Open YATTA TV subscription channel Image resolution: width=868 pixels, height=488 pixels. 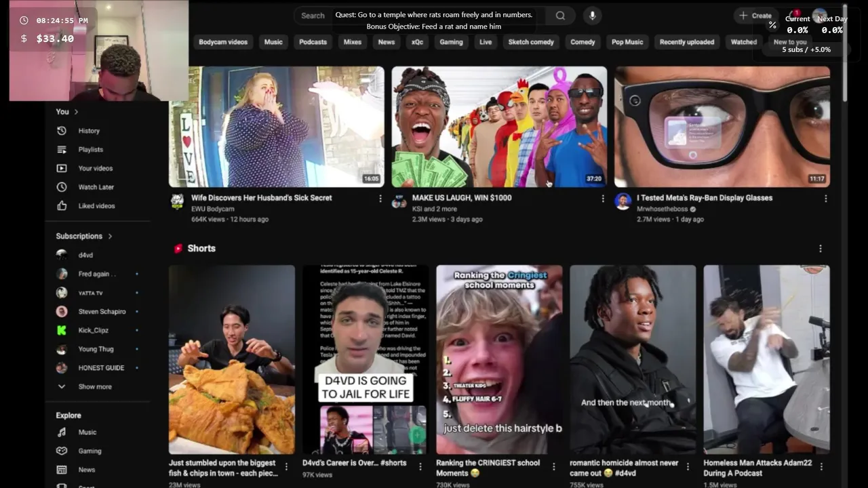pos(90,293)
